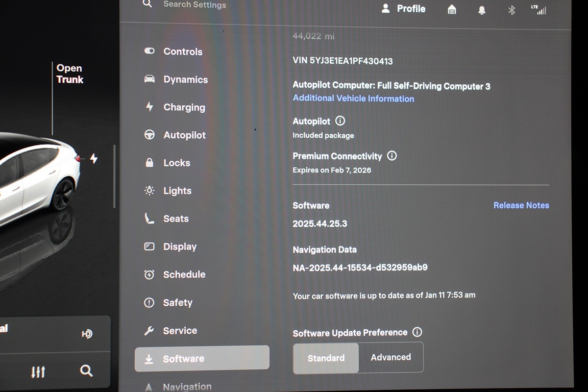Select Advanced software update preference
The height and width of the screenshot is (392, 588).
pyautogui.click(x=391, y=357)
